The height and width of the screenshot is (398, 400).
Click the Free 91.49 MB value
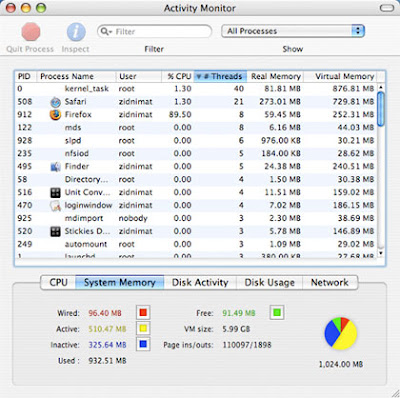[239, 313]
